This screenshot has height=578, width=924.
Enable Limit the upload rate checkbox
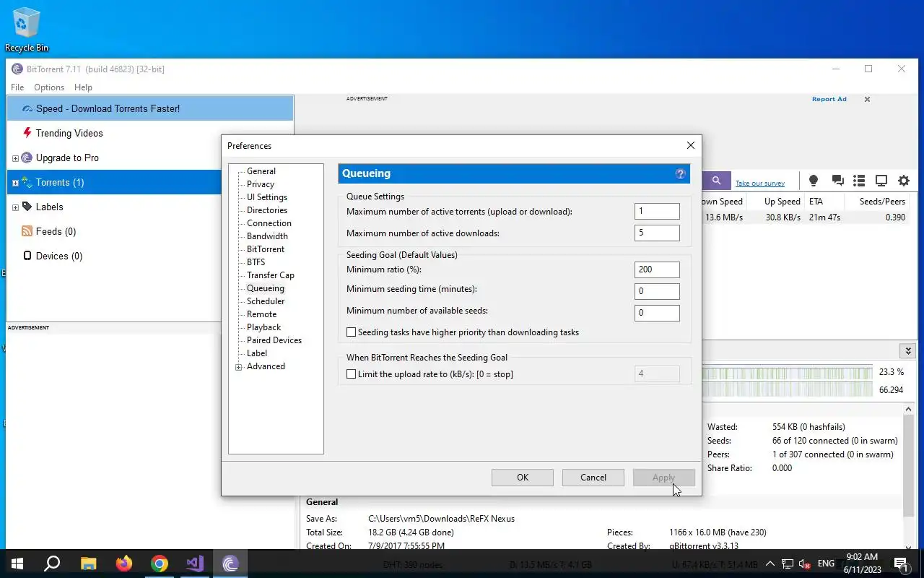(352, 374)
